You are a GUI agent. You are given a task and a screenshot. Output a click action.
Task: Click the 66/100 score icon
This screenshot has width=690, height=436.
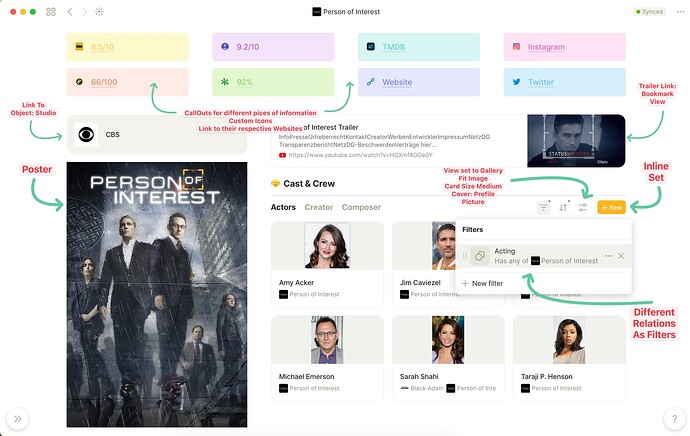(79, 82)
